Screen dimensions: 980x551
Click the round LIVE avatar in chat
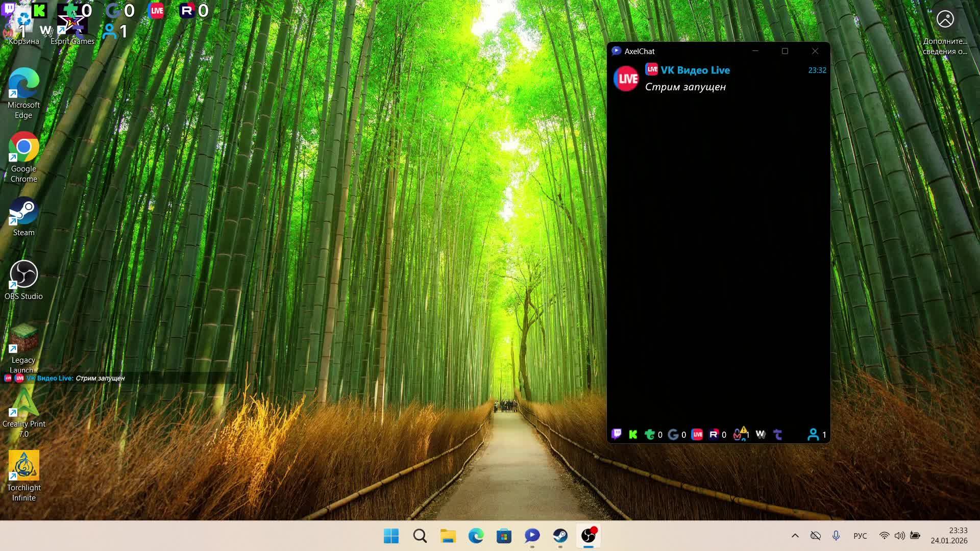626,79
